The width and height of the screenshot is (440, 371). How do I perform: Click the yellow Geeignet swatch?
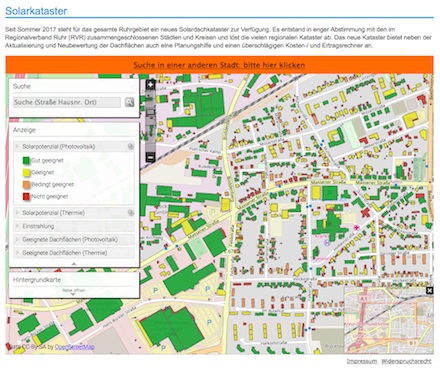[x=26, y=172]
